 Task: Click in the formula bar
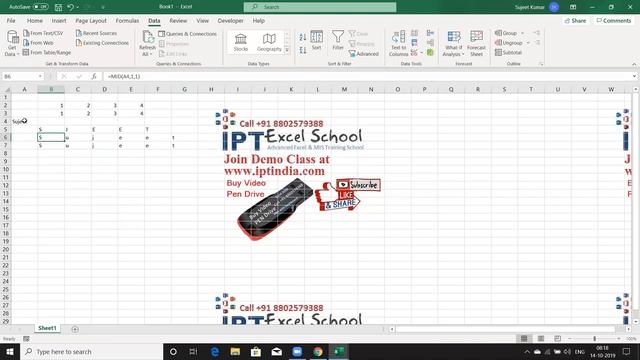point(367,76)
